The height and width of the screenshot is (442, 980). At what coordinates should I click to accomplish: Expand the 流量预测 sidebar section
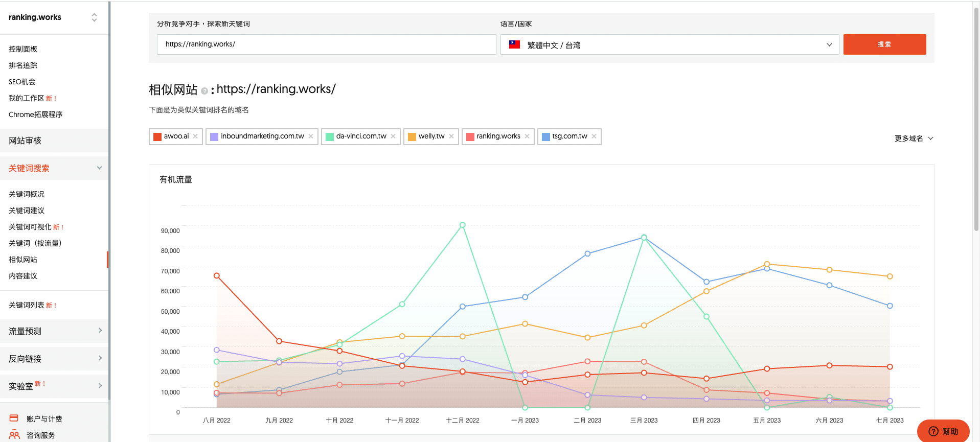54,331
